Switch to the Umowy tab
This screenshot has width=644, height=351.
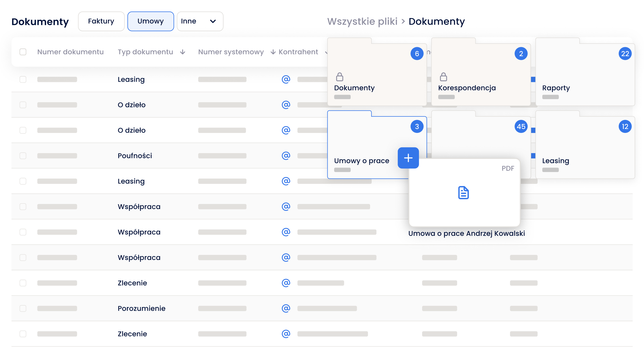(151, 21)
